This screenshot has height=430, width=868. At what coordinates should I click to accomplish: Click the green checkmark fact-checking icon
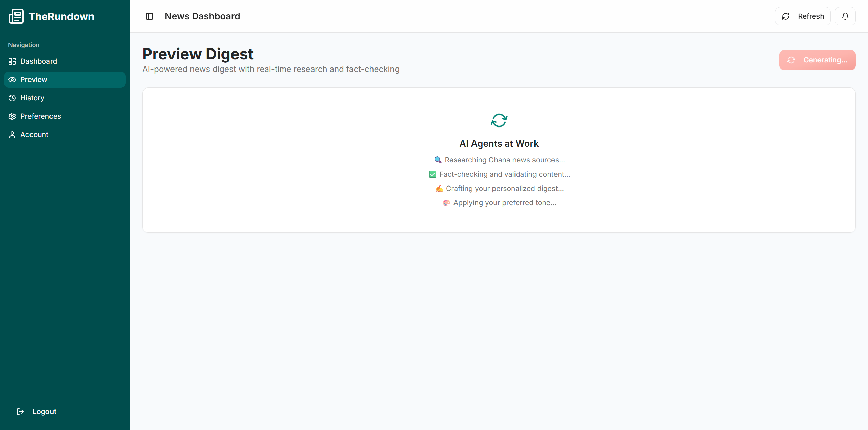pos(432,174)
